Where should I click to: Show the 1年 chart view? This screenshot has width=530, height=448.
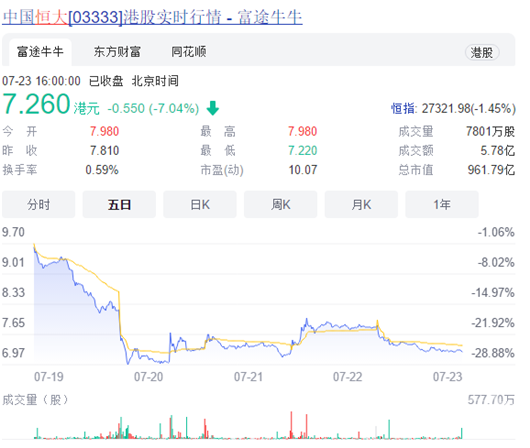(442, 205)
